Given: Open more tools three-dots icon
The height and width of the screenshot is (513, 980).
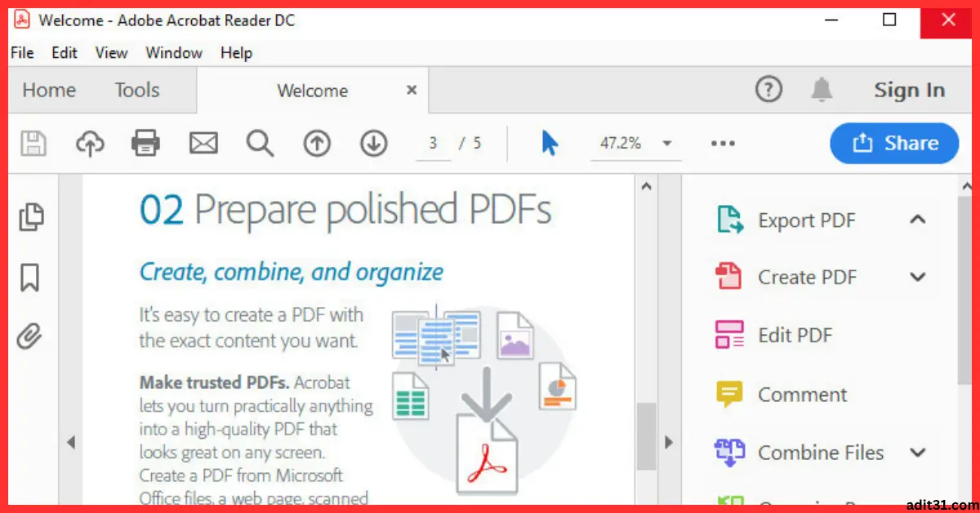Looking at the screenshot, I should [723, 144].
